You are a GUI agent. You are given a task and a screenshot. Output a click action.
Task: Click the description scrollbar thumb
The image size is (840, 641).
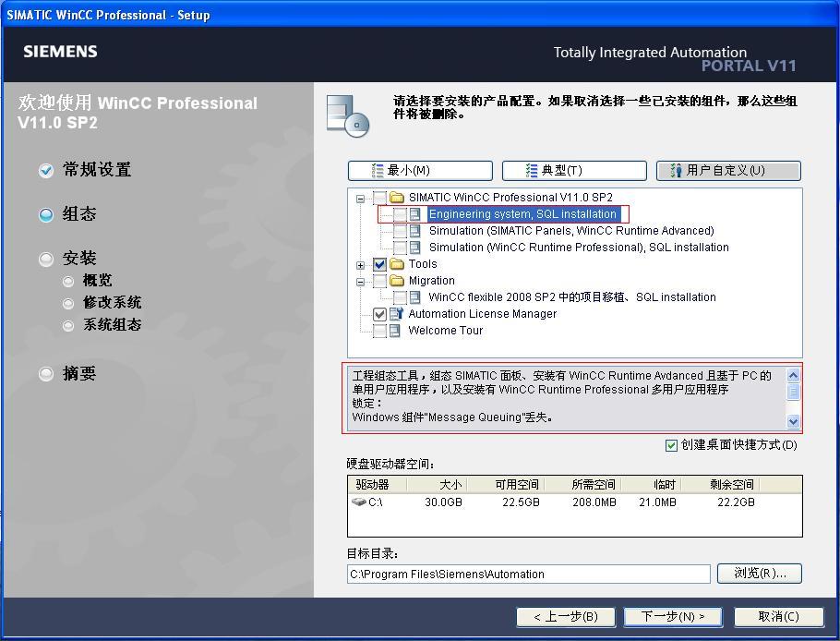click(x=794, y=392)
